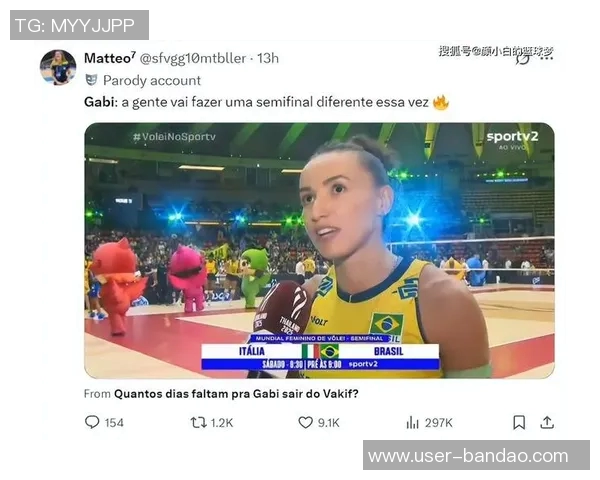600x480 pixels.
Task: Click the fire emoji in tweet text
Action: tap(440, 102)
